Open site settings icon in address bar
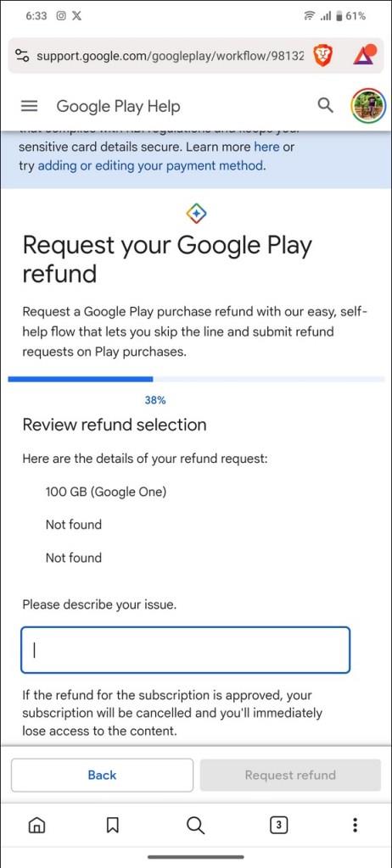The width and height of the screenshot is (392, 868). pos(22,56)
